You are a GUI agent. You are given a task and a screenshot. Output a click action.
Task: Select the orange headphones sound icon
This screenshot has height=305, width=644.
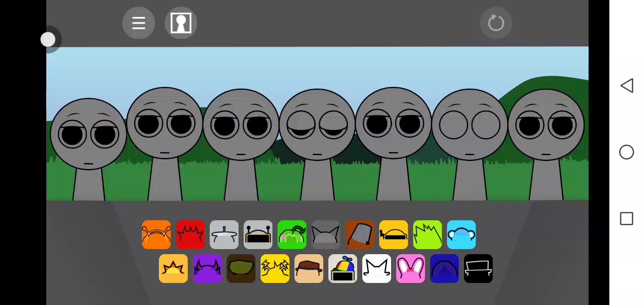tap(156, 235)
